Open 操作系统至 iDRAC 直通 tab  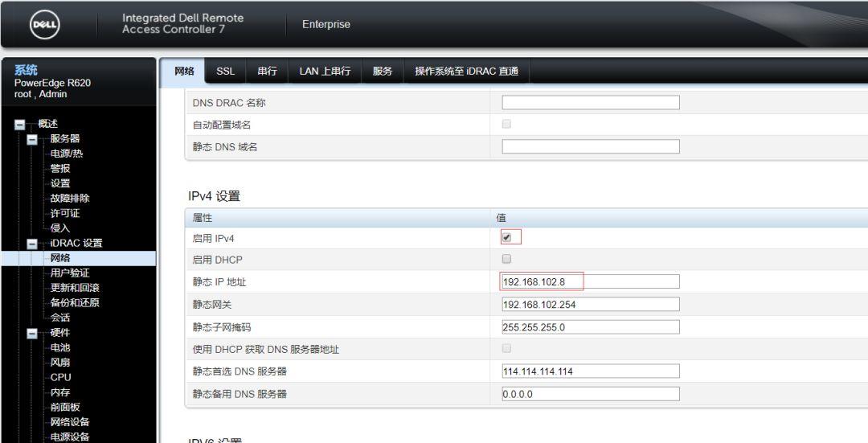pyautogui.click(x=466, y=72)
